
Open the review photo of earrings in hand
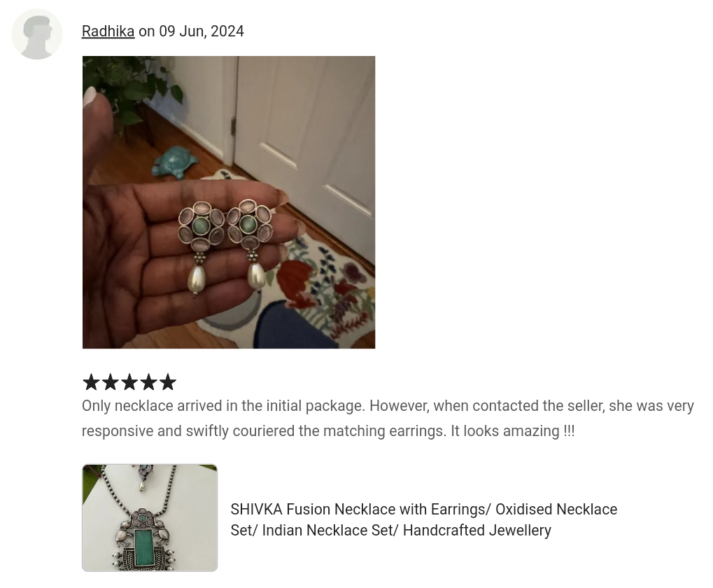(229, 202)
